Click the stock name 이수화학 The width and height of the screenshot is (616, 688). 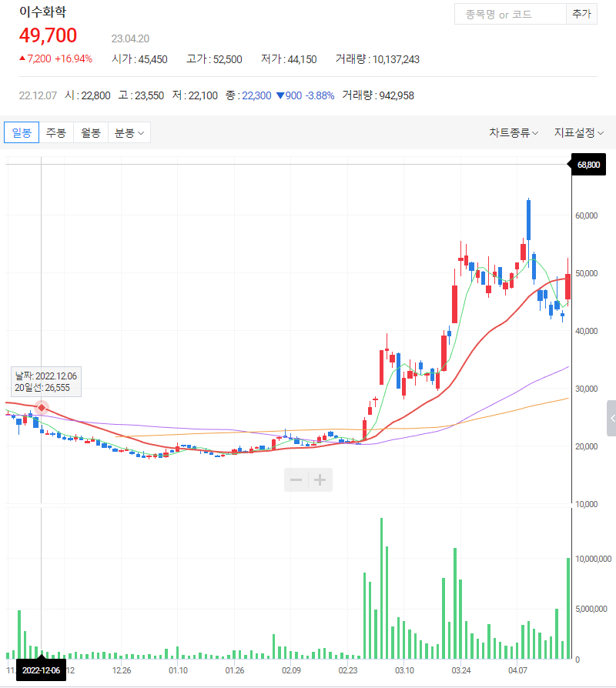click(42, 12)
